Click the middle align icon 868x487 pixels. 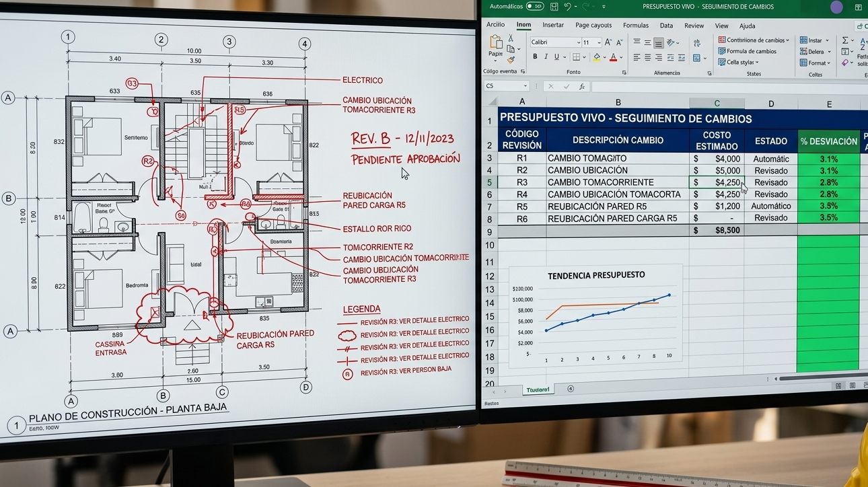(648, 42)
